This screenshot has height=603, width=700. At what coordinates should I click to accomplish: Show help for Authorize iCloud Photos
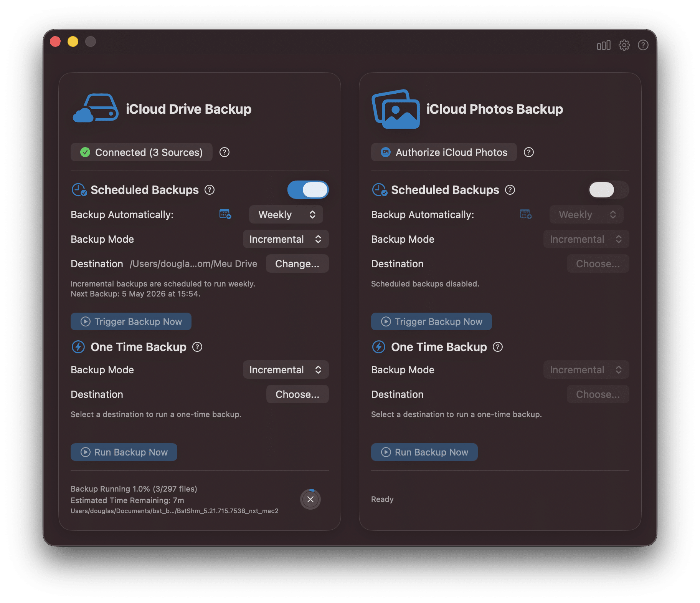(528, 152)
